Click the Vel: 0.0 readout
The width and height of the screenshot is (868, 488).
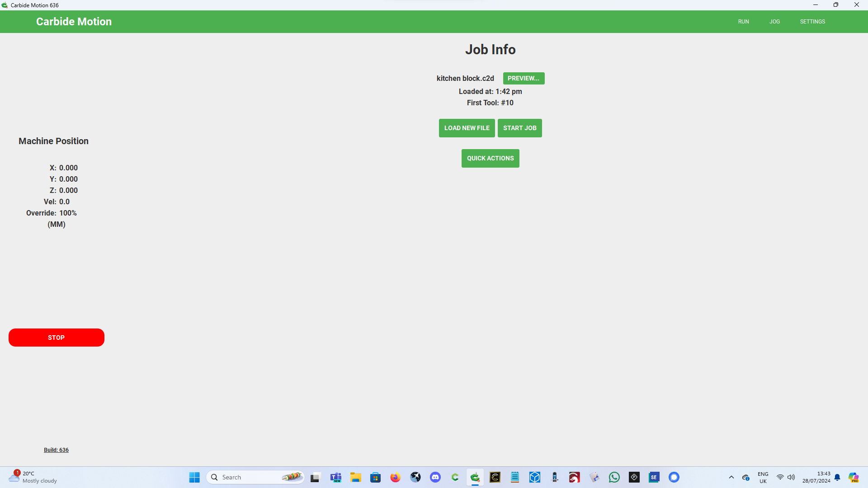coord(57,202)
